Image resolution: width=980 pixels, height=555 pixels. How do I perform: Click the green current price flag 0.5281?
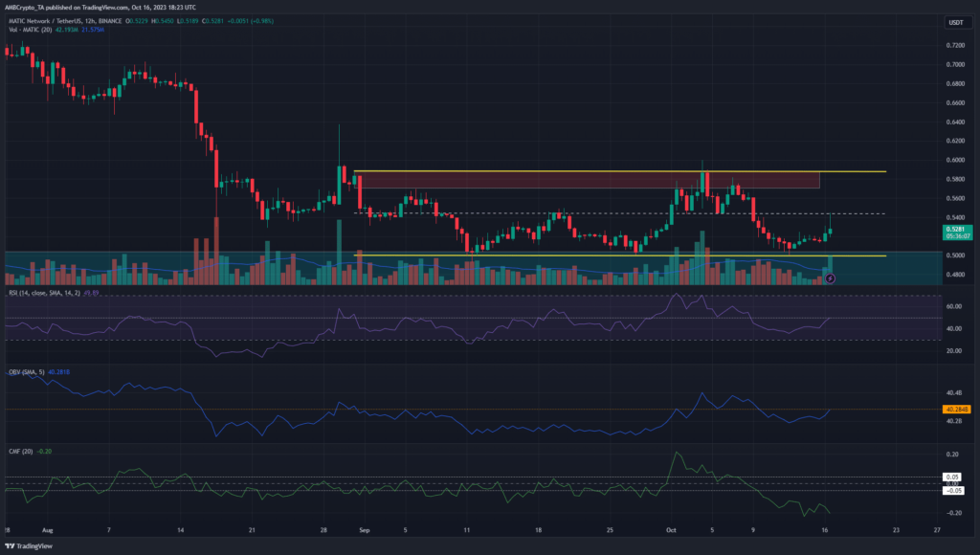tap(956, 229)
